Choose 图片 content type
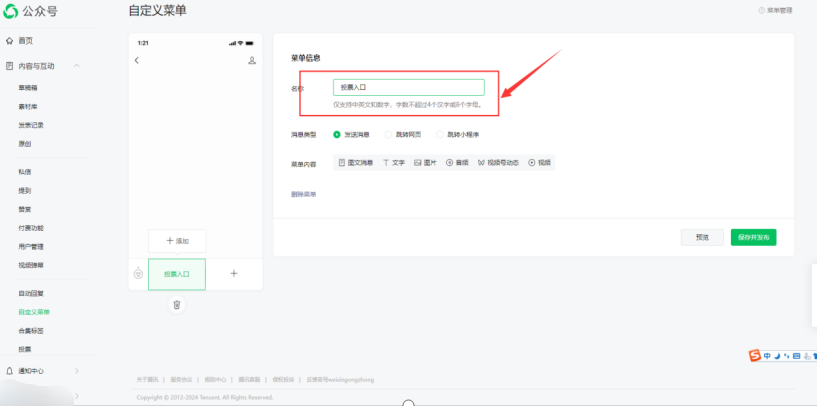Viewport: 817px width, 406px height. 425,163
